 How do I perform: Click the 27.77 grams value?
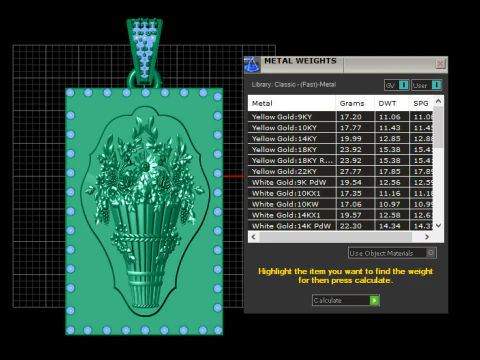pos(351,172)
